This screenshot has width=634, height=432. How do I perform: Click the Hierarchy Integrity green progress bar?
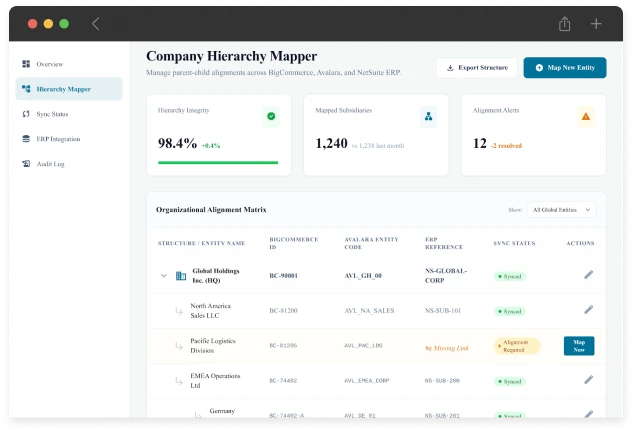click(218, 162)
